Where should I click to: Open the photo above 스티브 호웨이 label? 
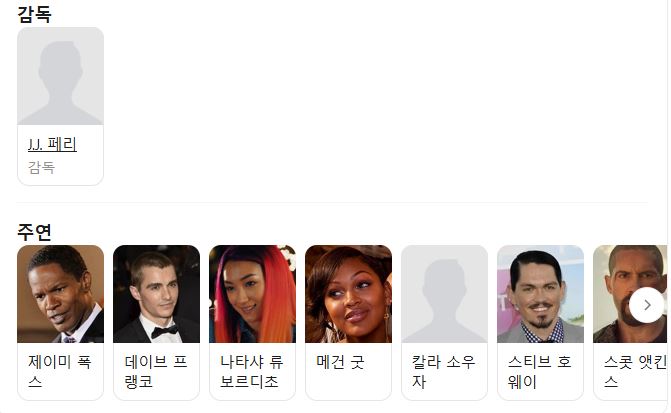(540, 294)
